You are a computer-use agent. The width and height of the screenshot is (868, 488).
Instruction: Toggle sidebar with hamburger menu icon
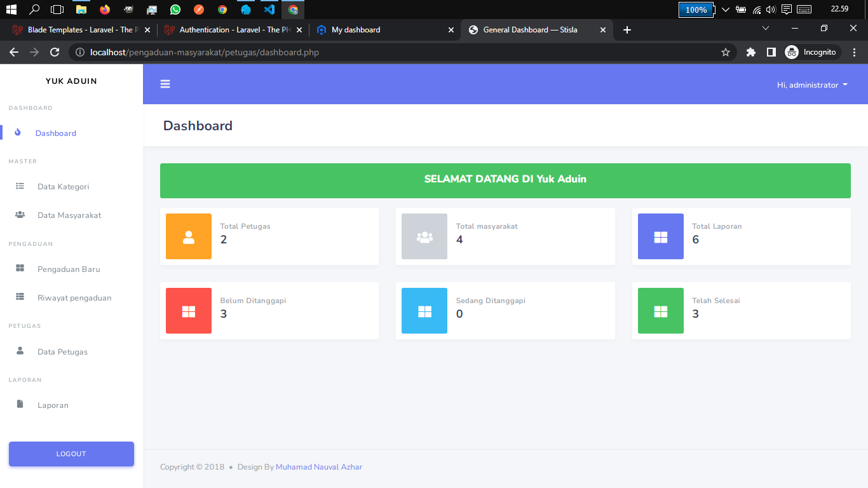165,84
